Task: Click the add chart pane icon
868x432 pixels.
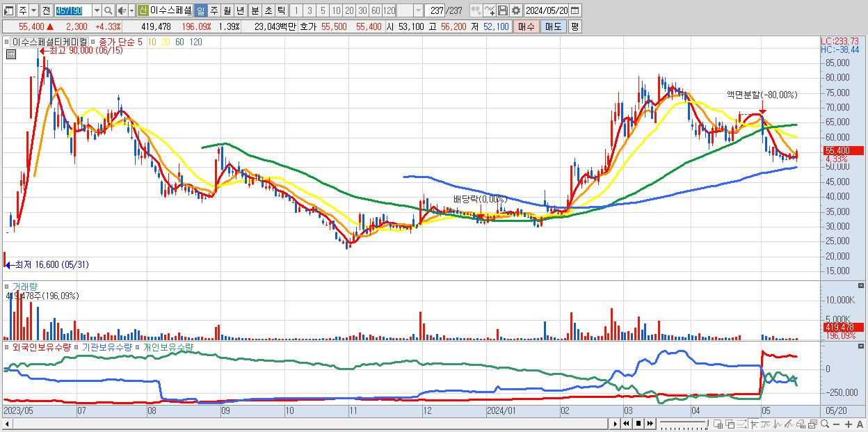Action: click(718, 424)
